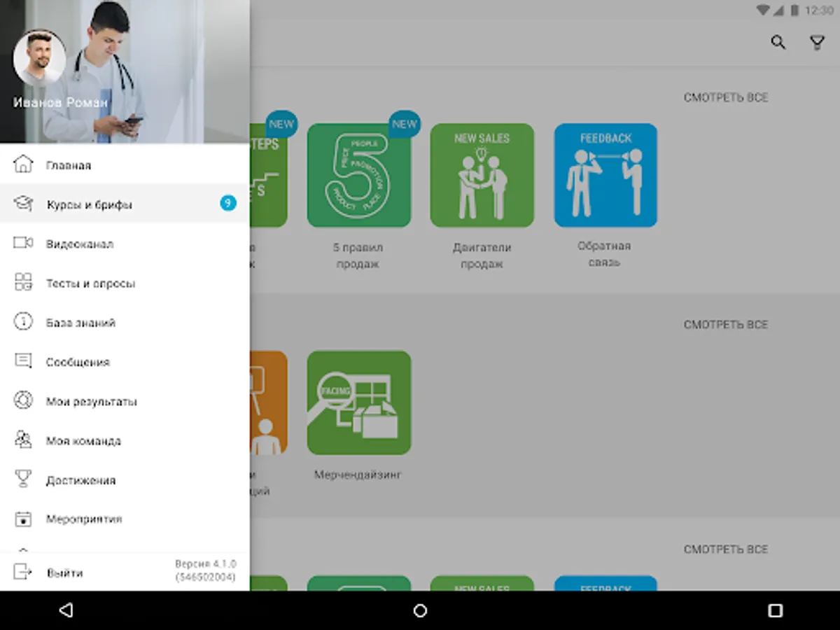
Task: View Мои результаты in the drawer
Action: [125, 401]
